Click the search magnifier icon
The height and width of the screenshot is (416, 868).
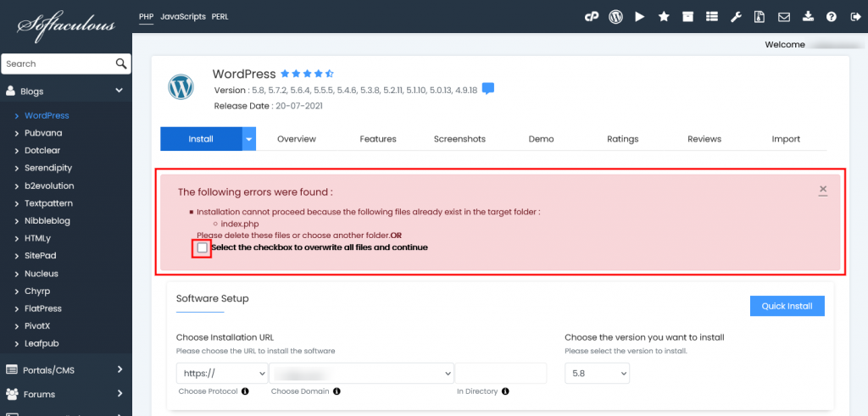121,64
